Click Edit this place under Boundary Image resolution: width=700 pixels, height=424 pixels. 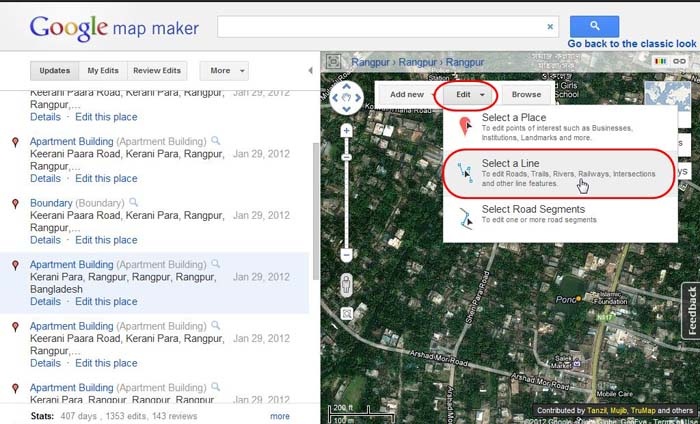tap(106, 240)
